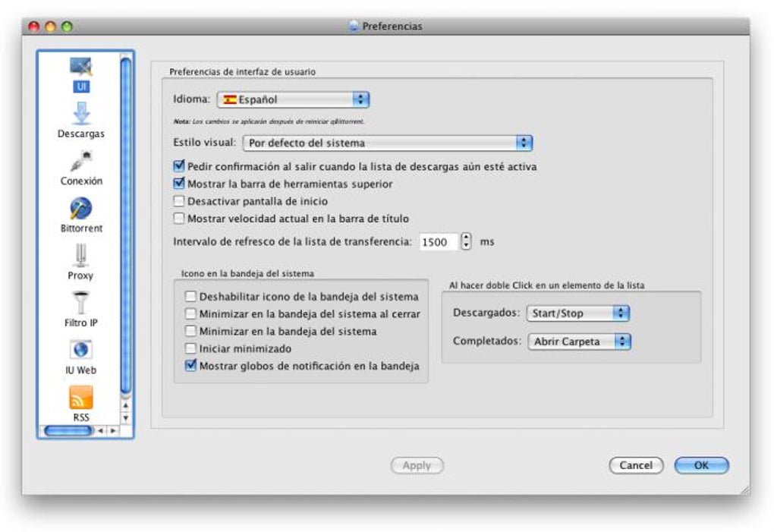Select the Conexión plug icon
Viewport: 774px width, 532px height.
click(x=81, y=161)
